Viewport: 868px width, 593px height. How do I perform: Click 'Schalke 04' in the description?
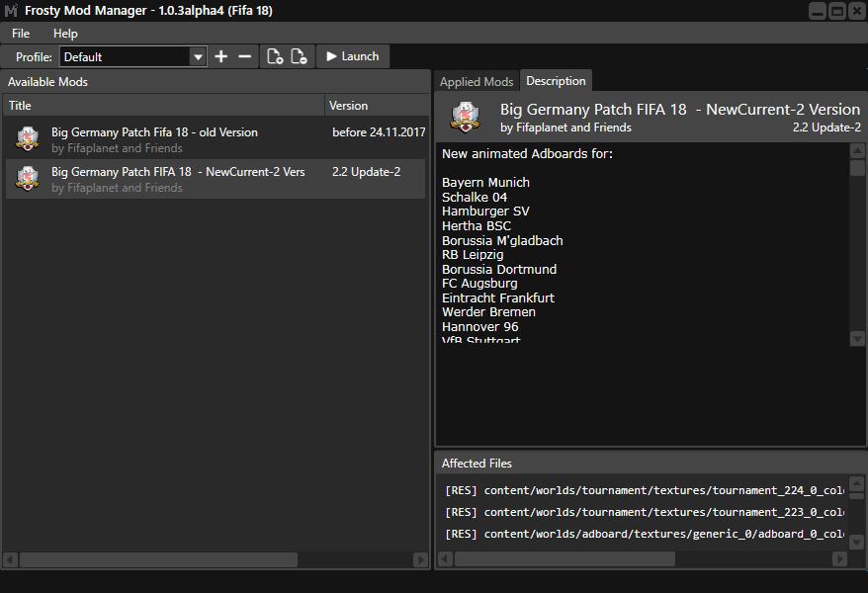point(475,197)
